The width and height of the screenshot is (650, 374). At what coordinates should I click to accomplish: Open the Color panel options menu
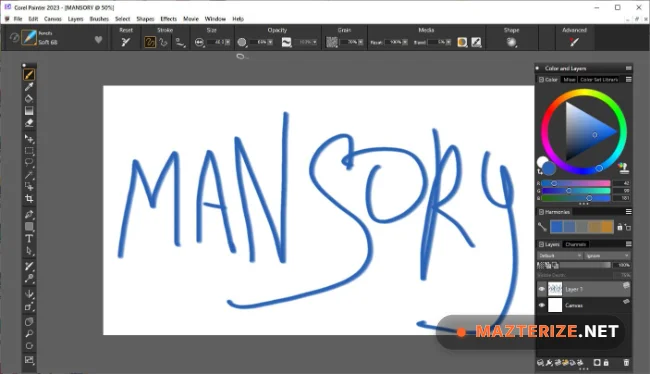tap(628, 79)
